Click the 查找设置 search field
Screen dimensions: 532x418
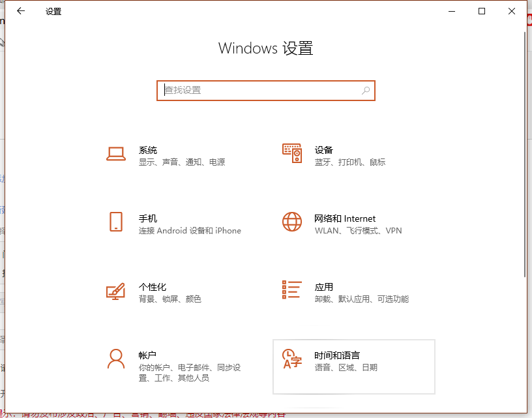coord(265,91)
